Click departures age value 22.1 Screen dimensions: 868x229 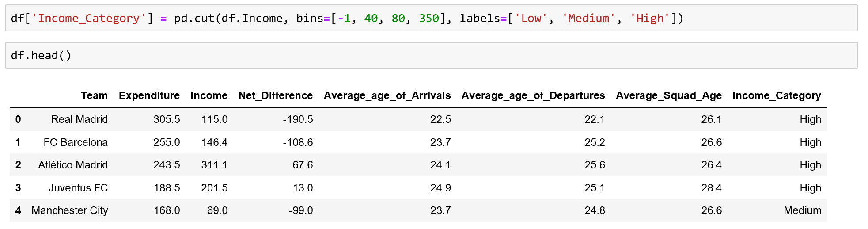click(x=595, y=119)
